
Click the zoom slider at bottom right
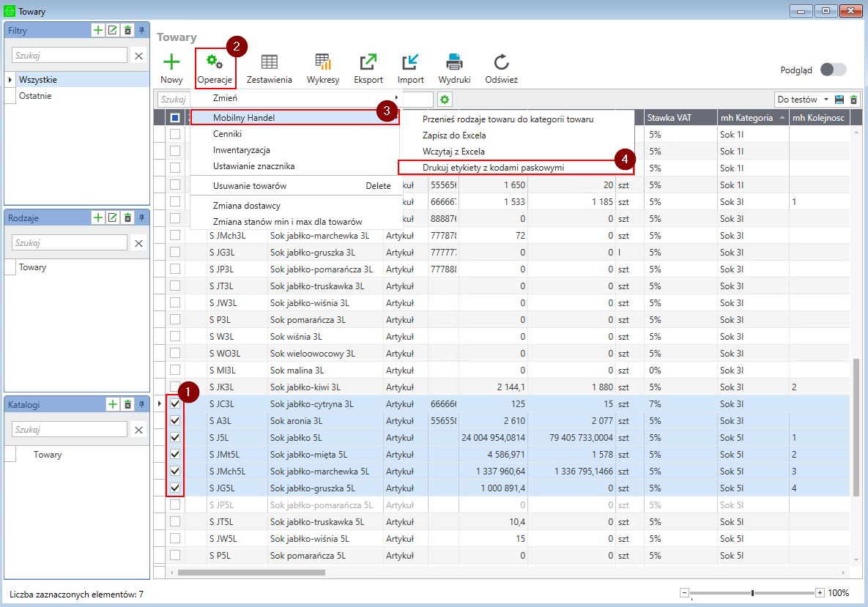click(x=752, y=592)
